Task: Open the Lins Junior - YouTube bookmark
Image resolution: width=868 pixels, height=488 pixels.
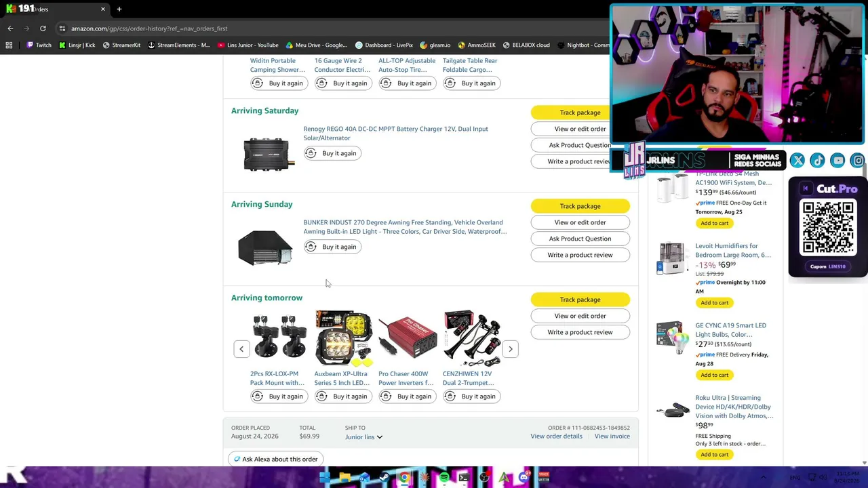Action: pyautogui.click(x=248, y=45)
